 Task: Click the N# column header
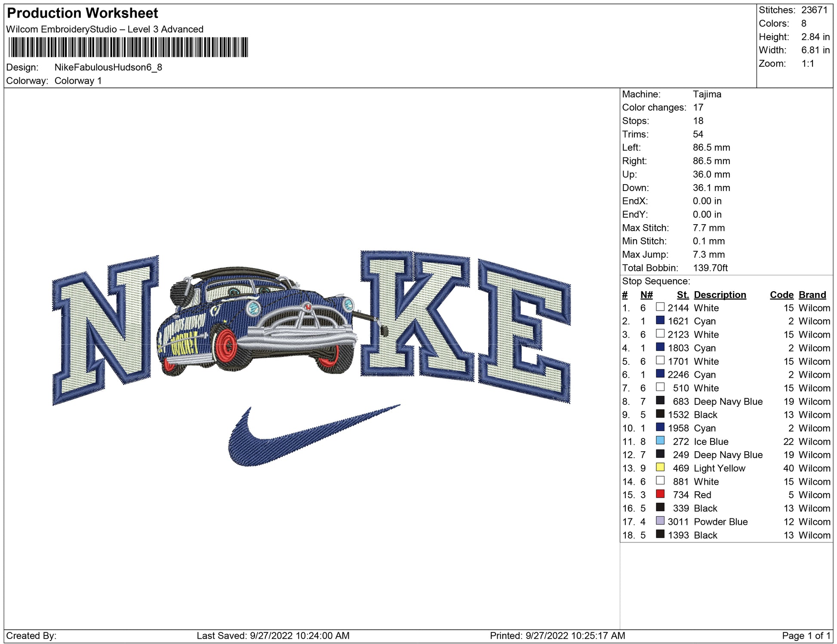pos(646,295)
